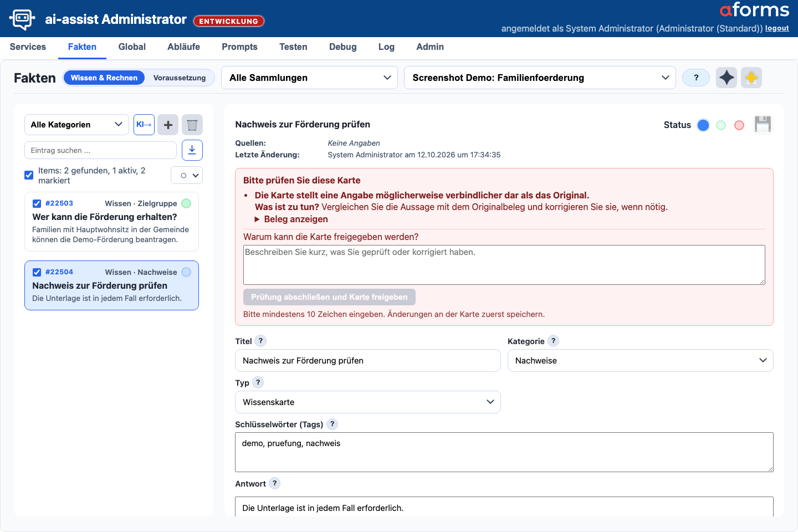Click the KI arrow import button

pos(144,125)
